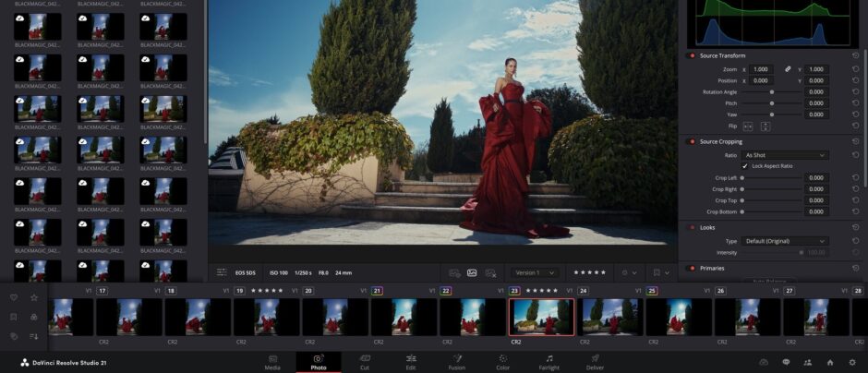Go to the home project manager icon
The height and width of the screenshot is (373, 868).
[829, 362]
